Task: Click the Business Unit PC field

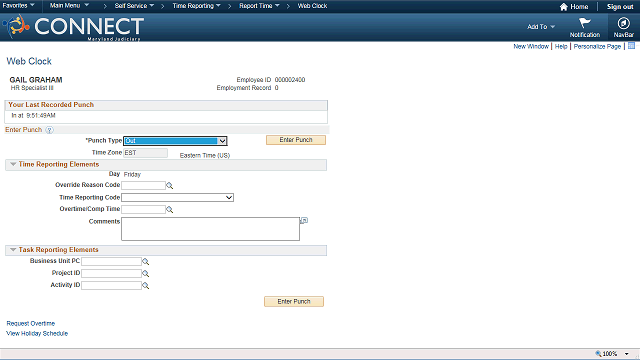Action: pyautogui.click(x=111, y=261)
